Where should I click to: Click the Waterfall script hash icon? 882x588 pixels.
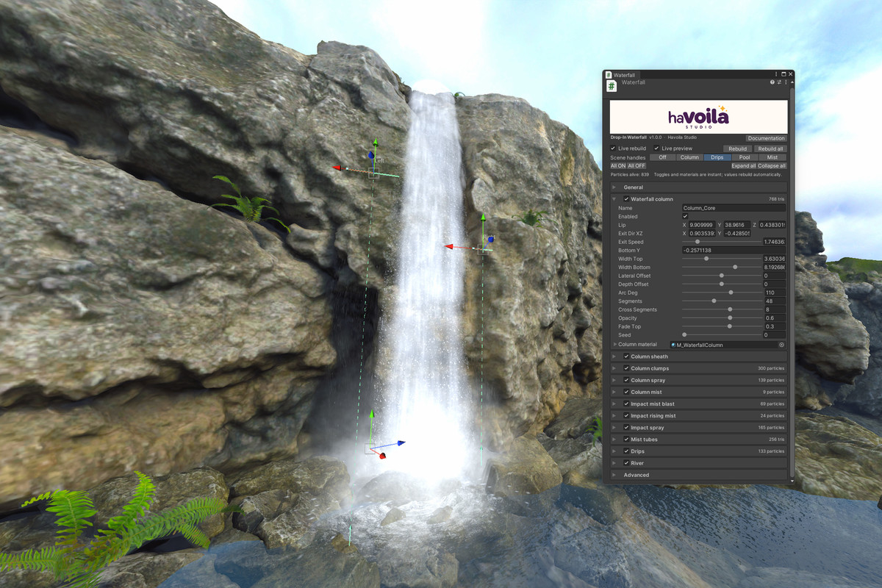612,86
